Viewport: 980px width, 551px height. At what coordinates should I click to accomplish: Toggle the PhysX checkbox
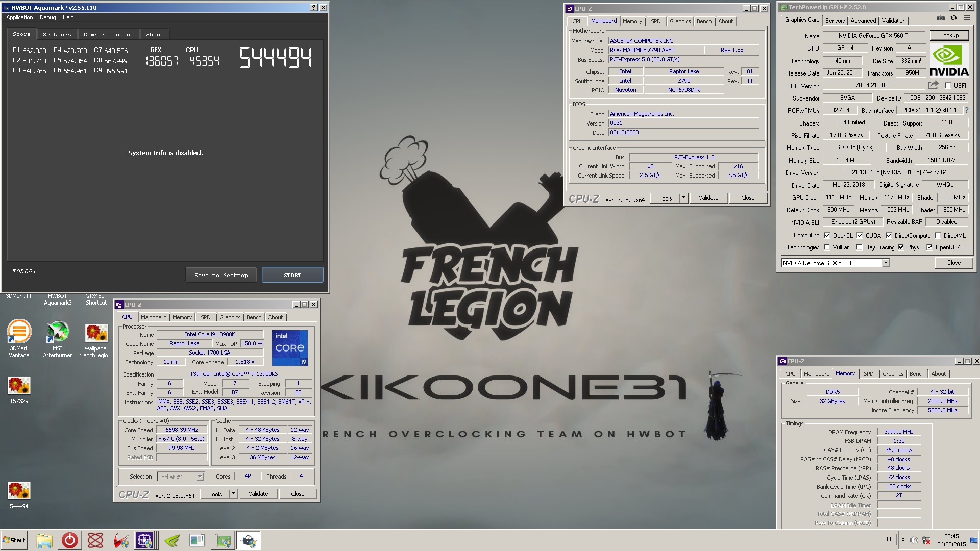tap(901, 247)
